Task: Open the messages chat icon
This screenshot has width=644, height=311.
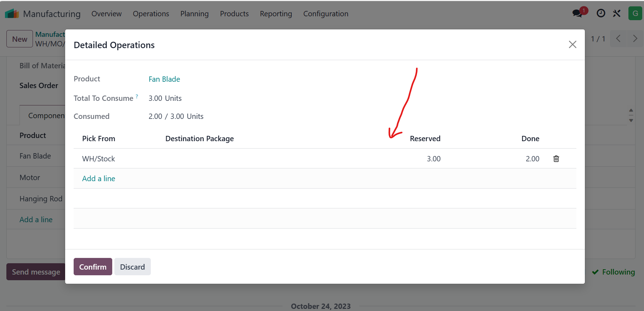Action: (x=578, y=13)
